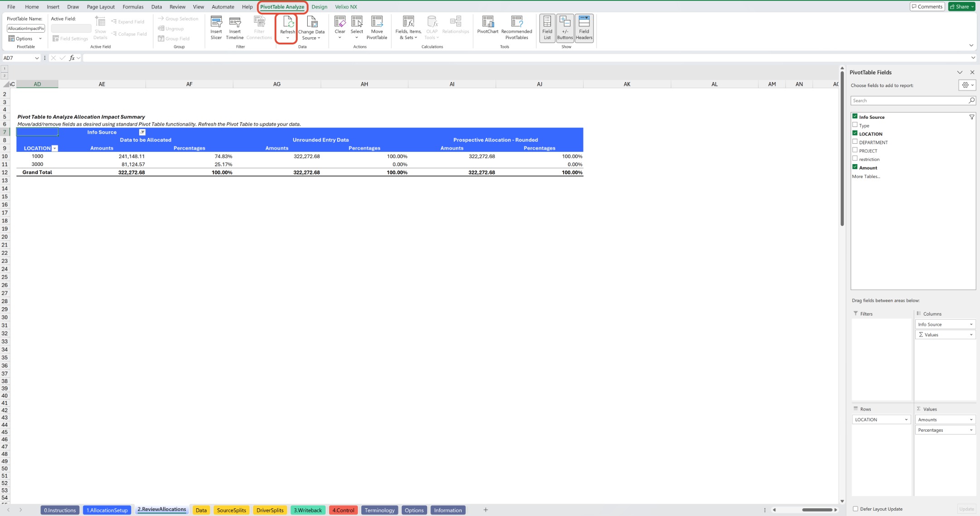The width and height of the screenshot is (980, 516).
Task: Click the Insert Timeline icon
Action: tap(235, 23)
